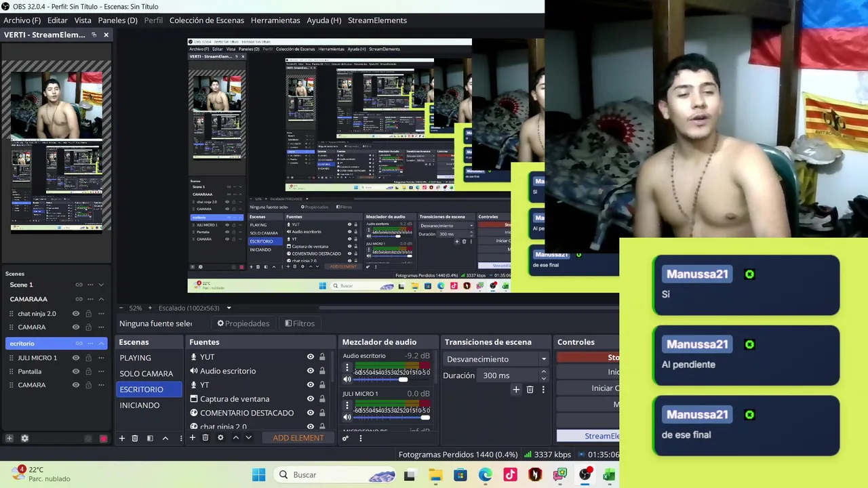Move source down in Fuentes toolbar
868x488 pixels.
point(248,438)
